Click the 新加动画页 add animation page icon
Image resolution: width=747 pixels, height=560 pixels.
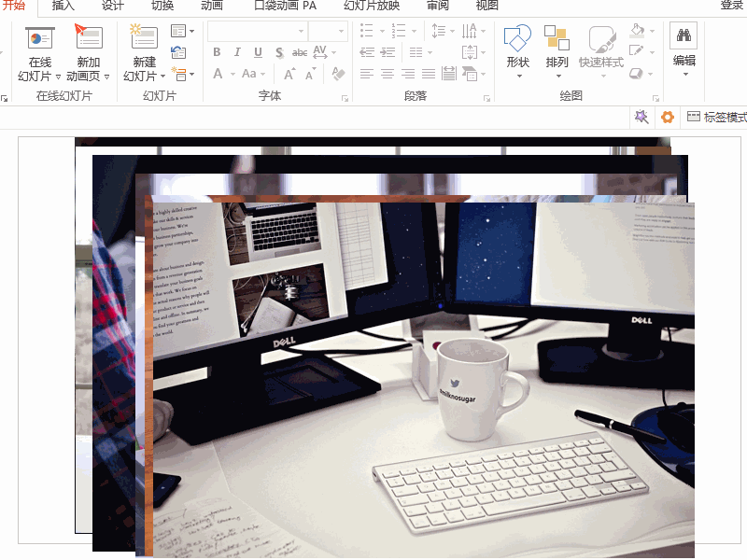tap(89, 38)
